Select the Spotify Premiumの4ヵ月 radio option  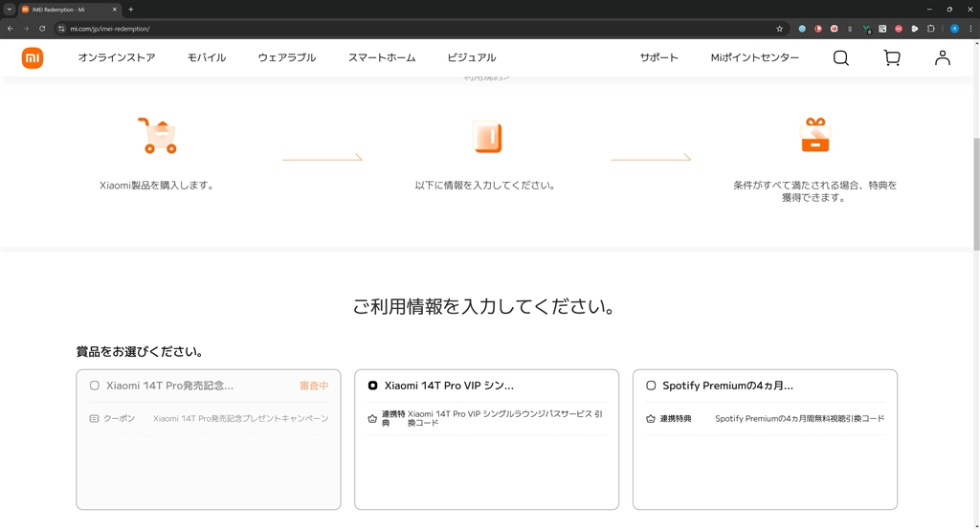click(x=651, y=386)
